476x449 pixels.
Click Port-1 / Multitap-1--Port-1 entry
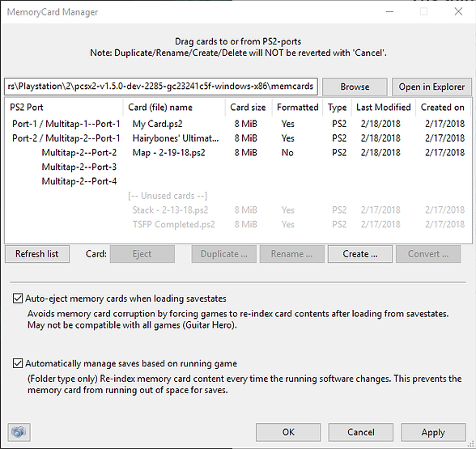click(x=66, y=124)
